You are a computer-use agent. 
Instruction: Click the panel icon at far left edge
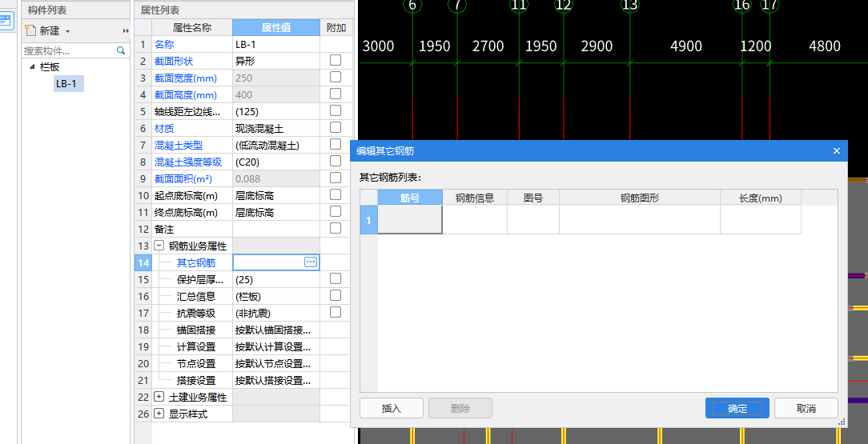point(6,22)
